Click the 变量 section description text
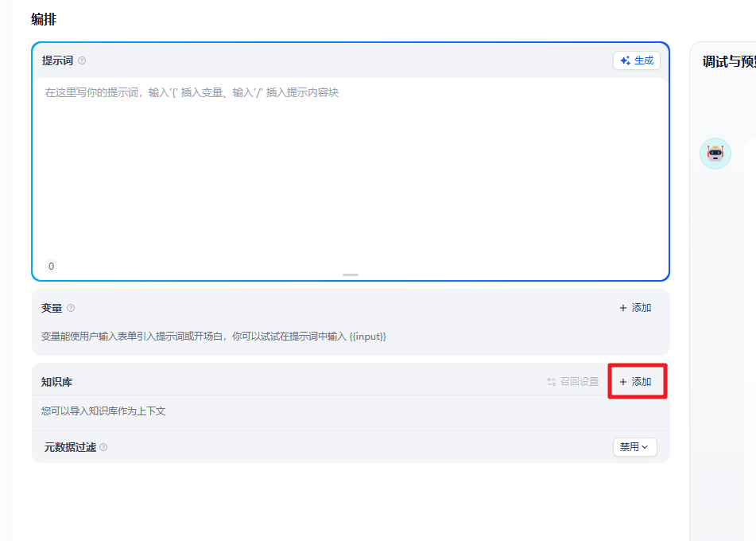The width and height of the screenshot is (756, 541). 213,337
